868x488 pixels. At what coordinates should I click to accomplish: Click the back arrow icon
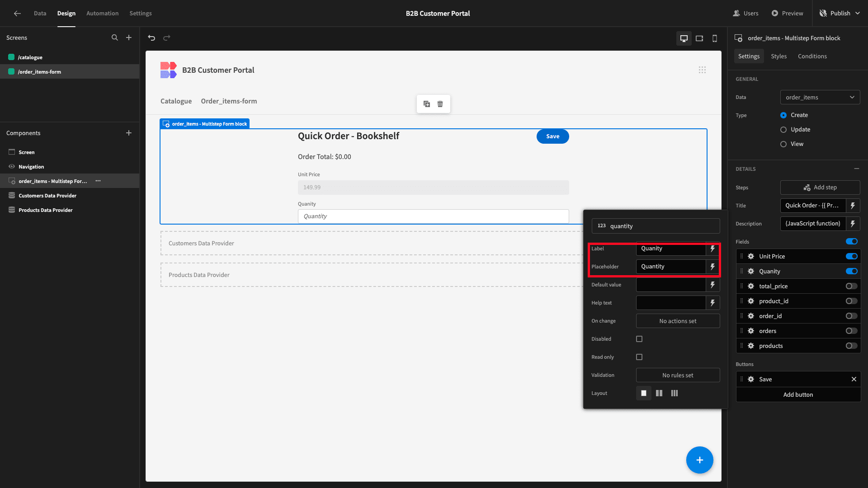pyautogui.click(x=17, y=14)
